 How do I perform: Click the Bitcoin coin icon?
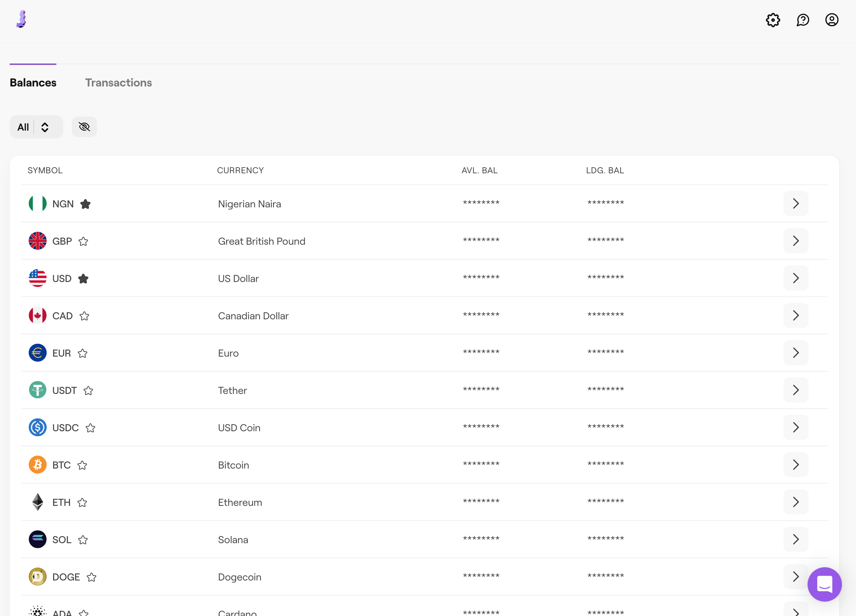[x=37, y=465]
